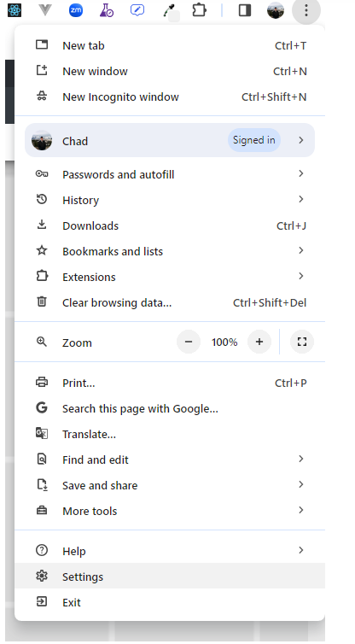The image size is (355, 644).
Task: Select New Incognito window
Action: [170, 97]
